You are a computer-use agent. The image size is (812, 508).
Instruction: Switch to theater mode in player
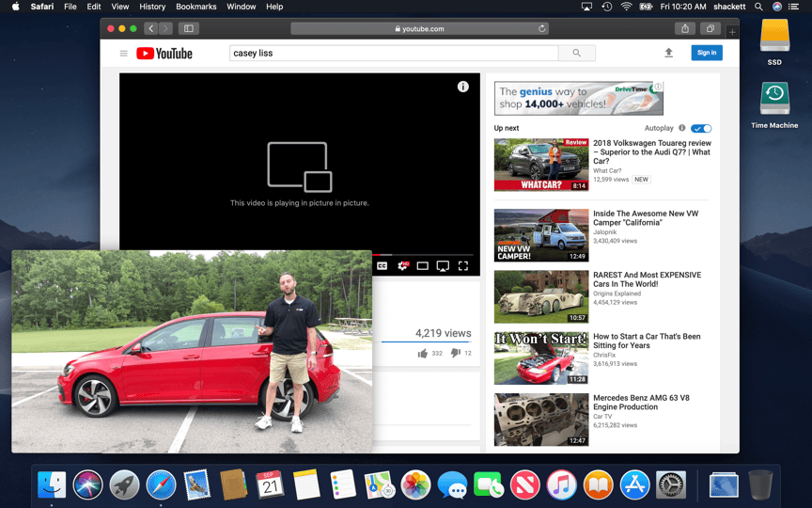click(423, 266)
